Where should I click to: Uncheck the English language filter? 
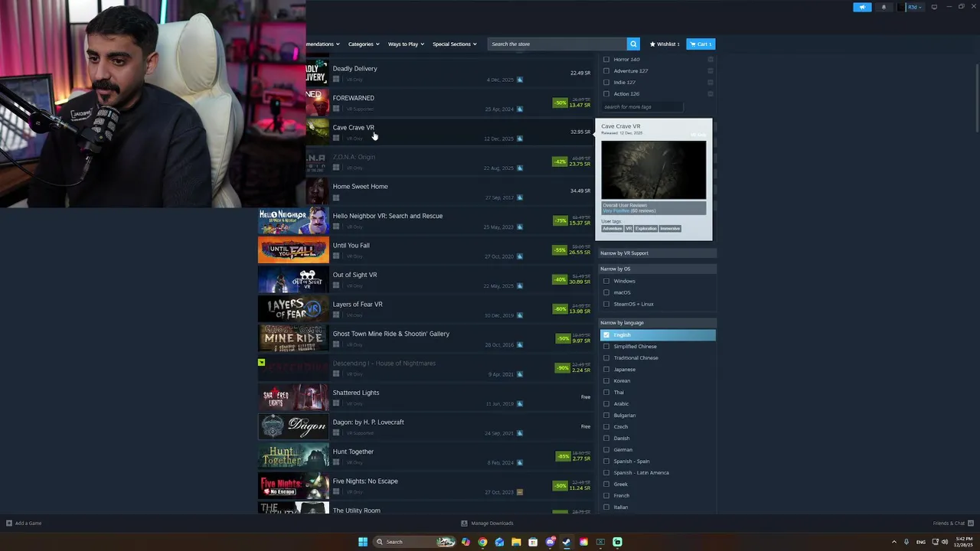point(606,334)
